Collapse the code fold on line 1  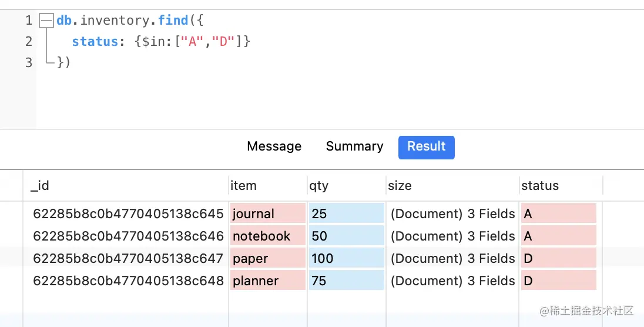tap(46, 21)
